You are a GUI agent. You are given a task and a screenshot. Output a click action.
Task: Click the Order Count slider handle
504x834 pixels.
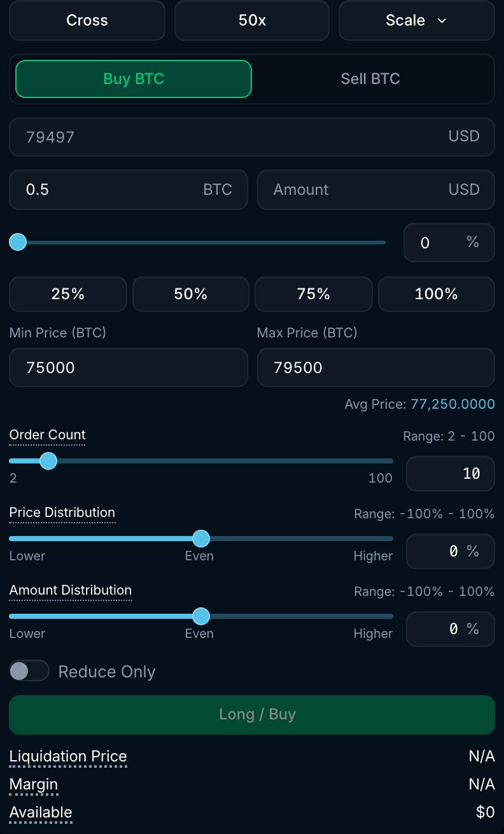(x=48, y=461)
